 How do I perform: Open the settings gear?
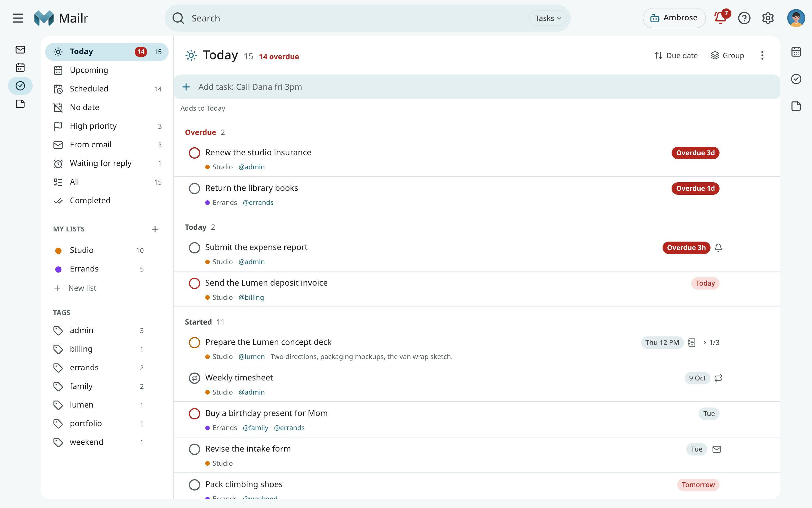(x=768, y=18)
